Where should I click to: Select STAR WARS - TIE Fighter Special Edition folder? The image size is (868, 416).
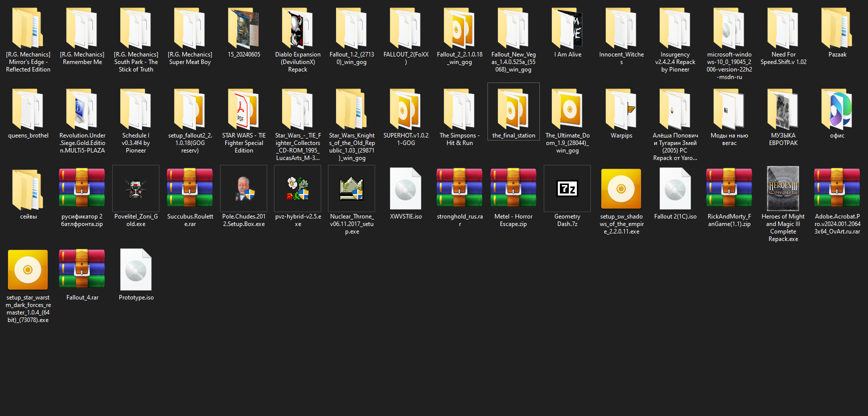[244, 121]
